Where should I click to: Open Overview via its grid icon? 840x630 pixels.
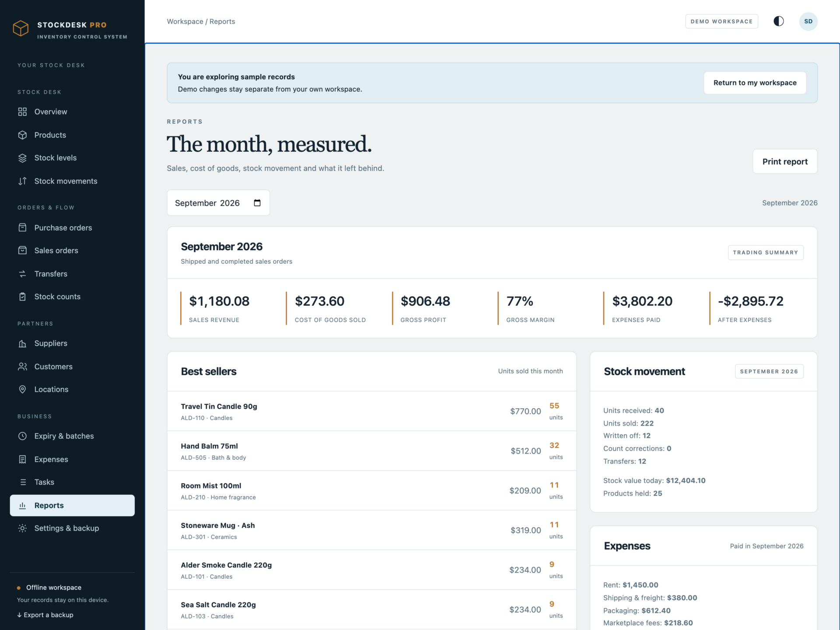22,112
